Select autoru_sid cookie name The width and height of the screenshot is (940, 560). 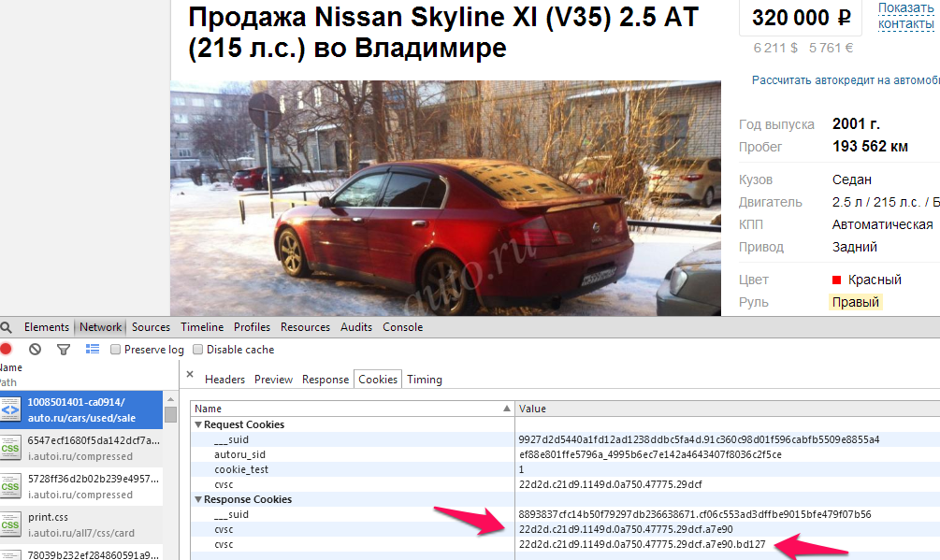point(239,454)
